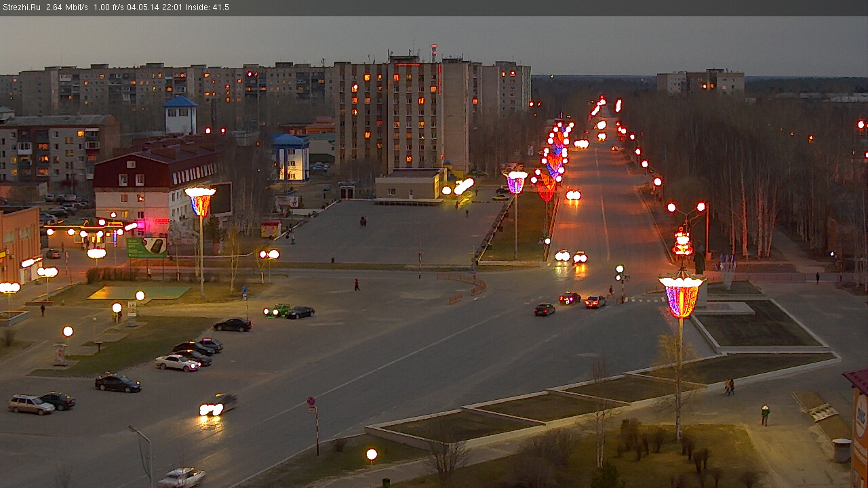This screenshot has width=868, height=488.
Task: Click the "Strezhi.Ru" label in the overlay bar
Action: point(21,7)
